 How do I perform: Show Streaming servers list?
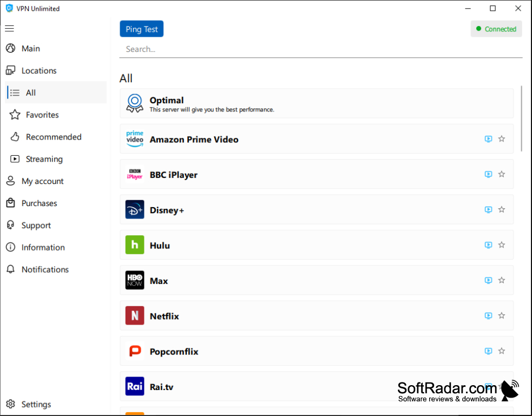[56, 159]
